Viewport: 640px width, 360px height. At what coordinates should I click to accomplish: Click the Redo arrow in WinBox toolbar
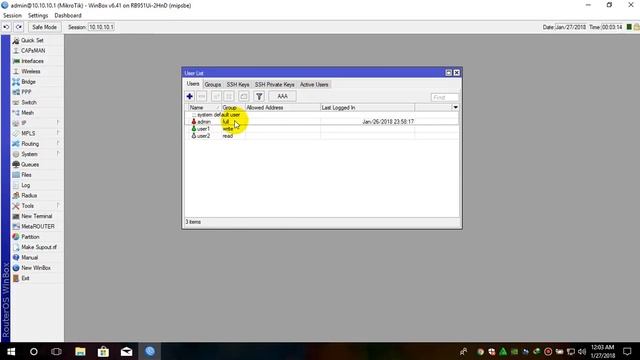(x=19, y=27)
